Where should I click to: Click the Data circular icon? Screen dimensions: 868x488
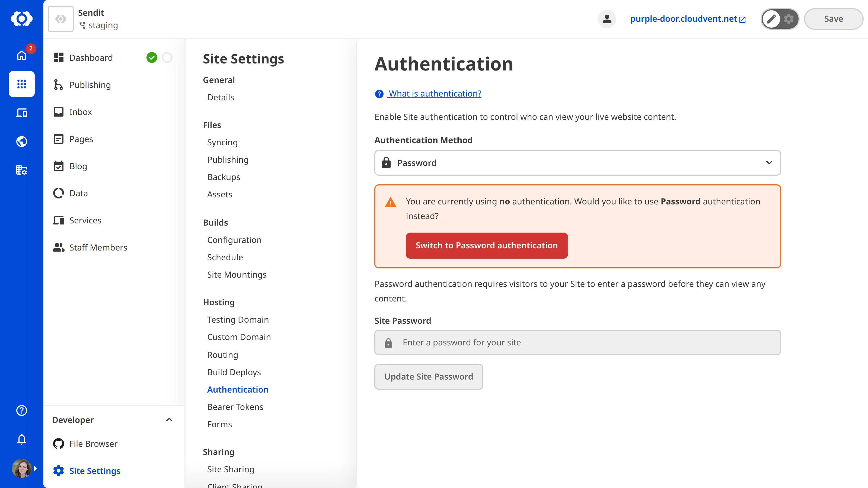59,193
